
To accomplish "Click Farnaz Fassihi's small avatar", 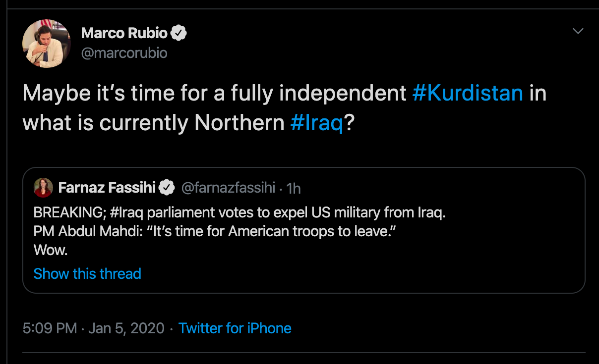I will pyautogui.click(x=43, y=187).
